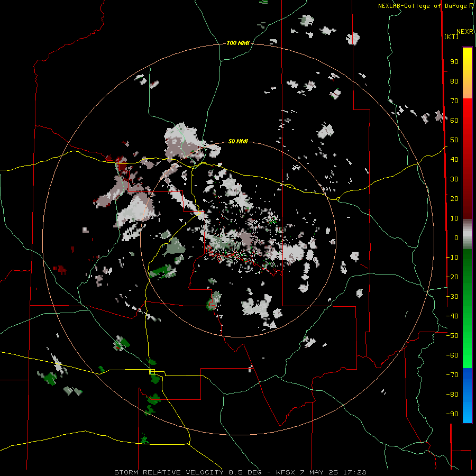Click the -80 knots scale label
Viewport: 476px width, 476px height.
[x=452, y=395]
